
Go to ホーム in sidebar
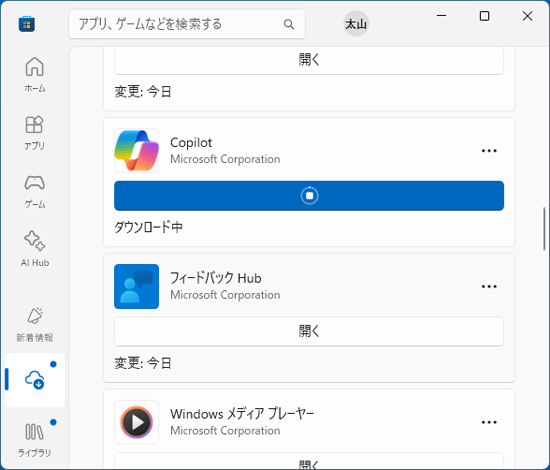click(x=34, y=74)
